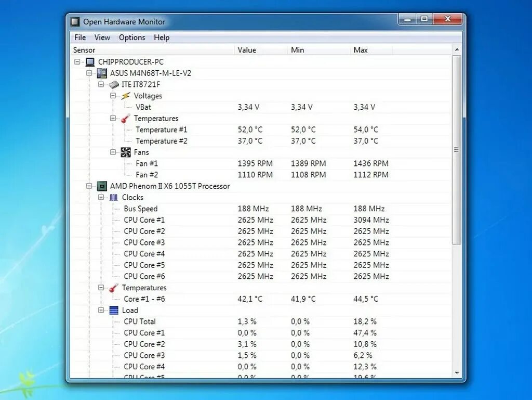Viewport: 532px width, 400px height.
Task: Select CPU Core #4 under Load
Action: point(261,367)
